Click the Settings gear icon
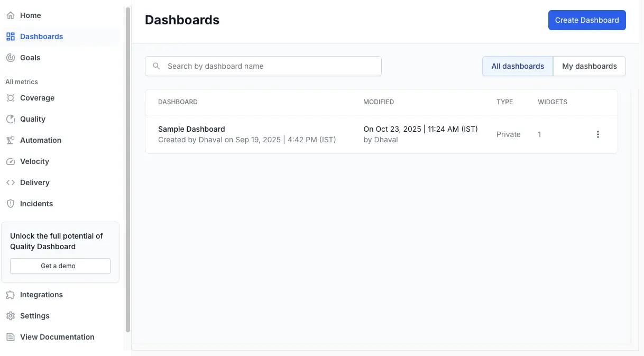Screen dimensions: 644x356 (9, 316)
